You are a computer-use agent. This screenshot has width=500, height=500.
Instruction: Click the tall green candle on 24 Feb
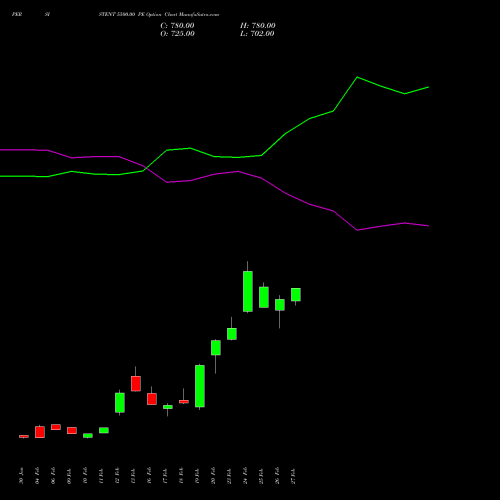pos(248,291)
